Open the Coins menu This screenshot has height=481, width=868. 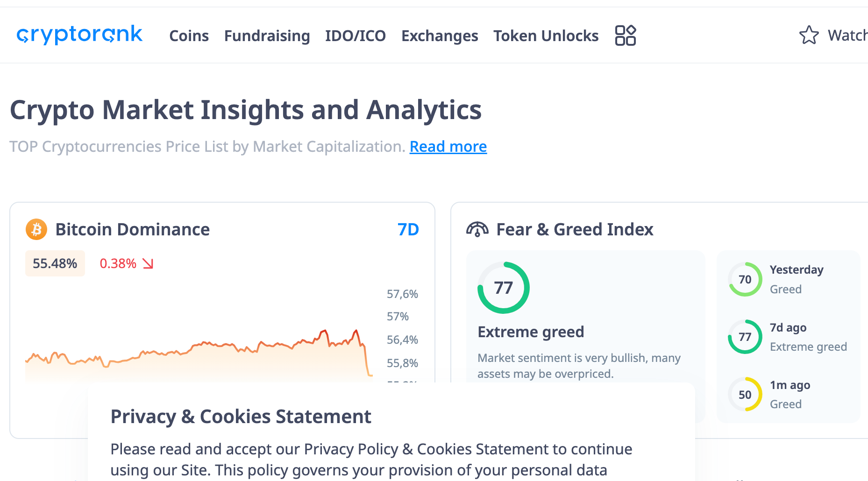189,36
